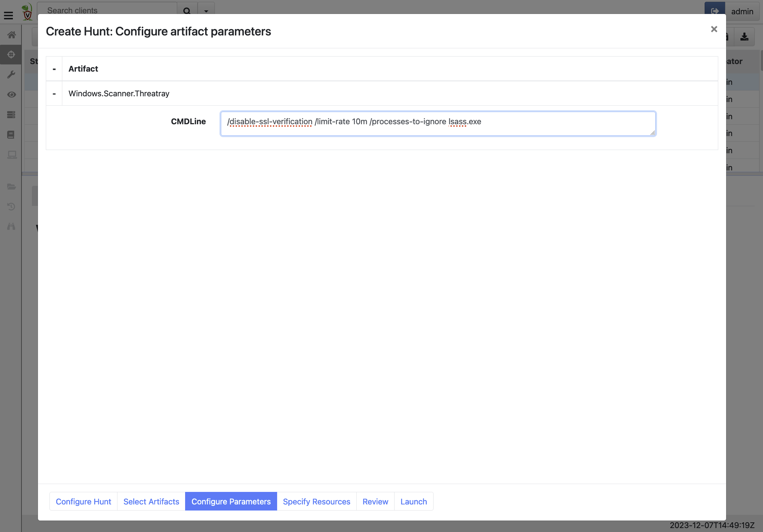Click the Artifact column header text
The width and height of the screenshot is (763, 532).
(x=83, y=69)
